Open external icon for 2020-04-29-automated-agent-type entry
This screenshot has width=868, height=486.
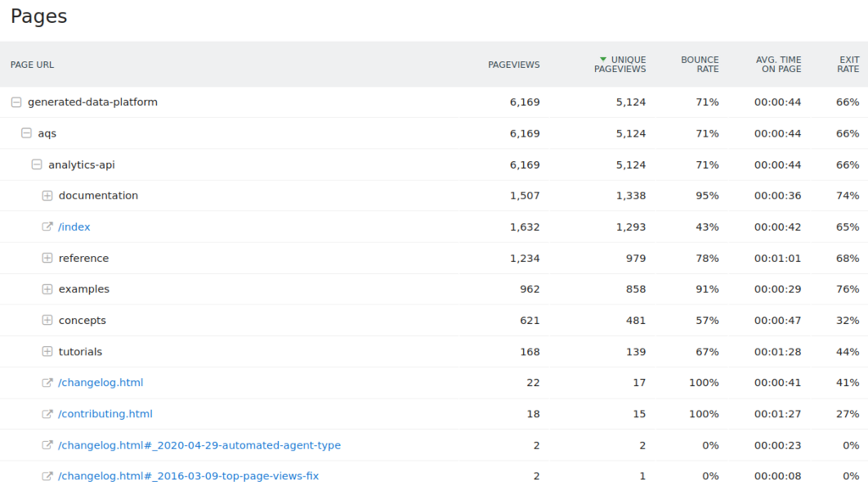47,445
